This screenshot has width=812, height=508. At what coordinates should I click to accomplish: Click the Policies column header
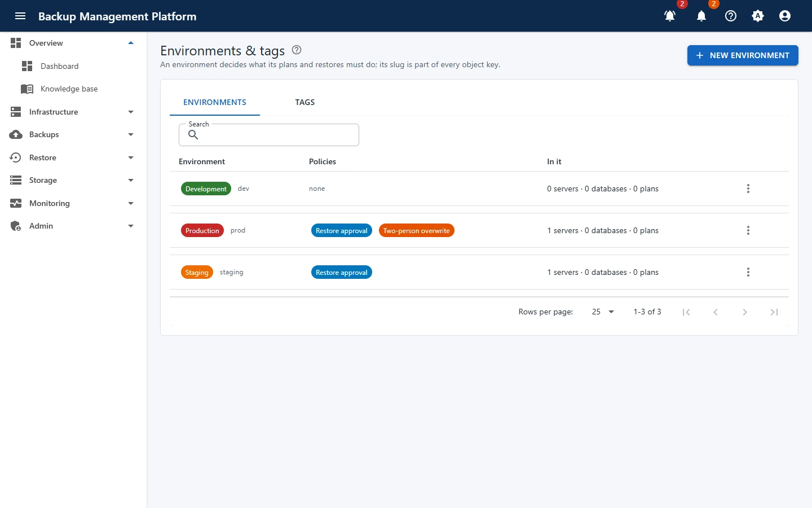click(x=323, y=161)
